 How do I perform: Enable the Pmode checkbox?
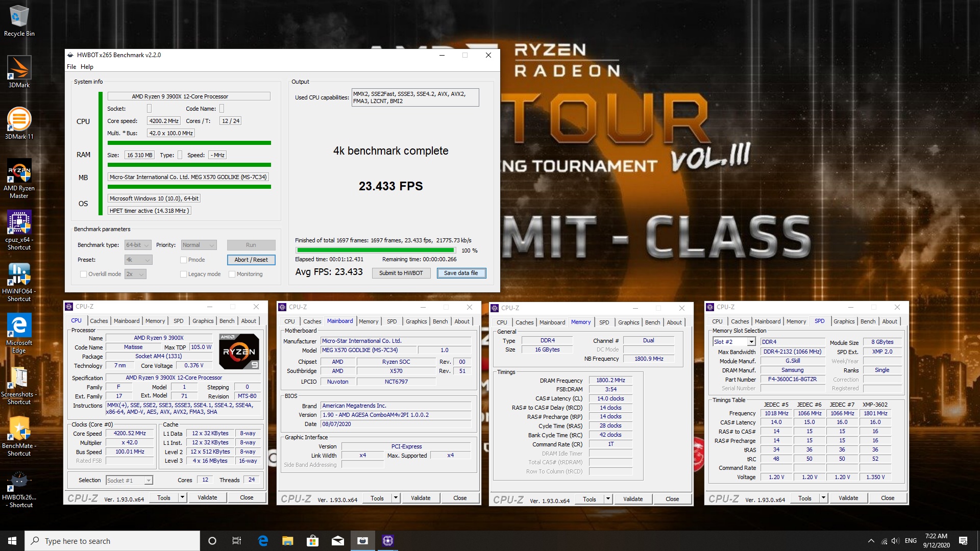(x=183, y=260)
